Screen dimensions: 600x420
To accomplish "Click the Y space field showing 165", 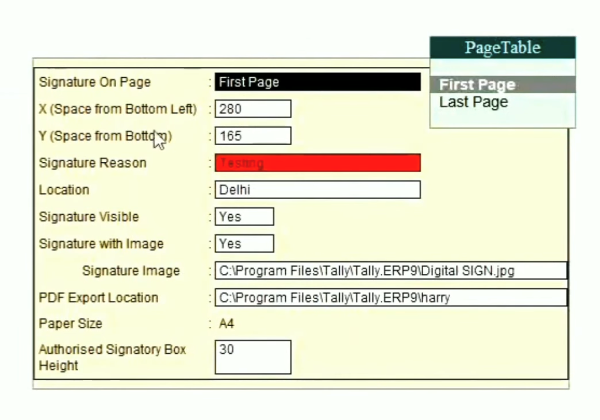I will 253,136.
